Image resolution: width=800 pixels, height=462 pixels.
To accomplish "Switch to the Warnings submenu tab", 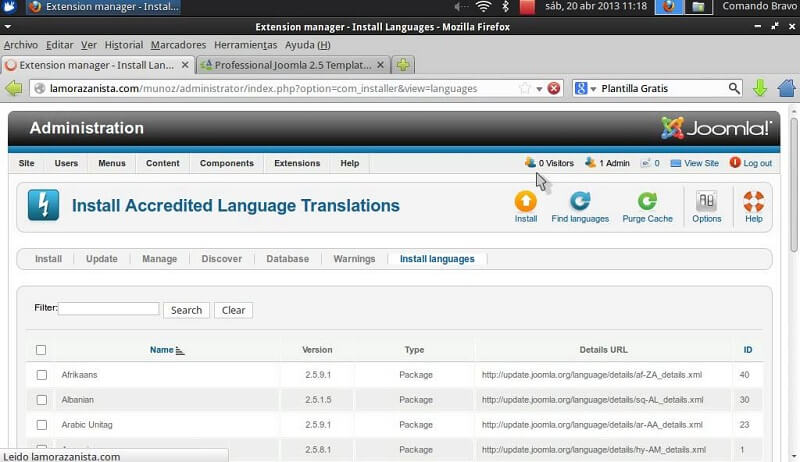I will (354, 259).
